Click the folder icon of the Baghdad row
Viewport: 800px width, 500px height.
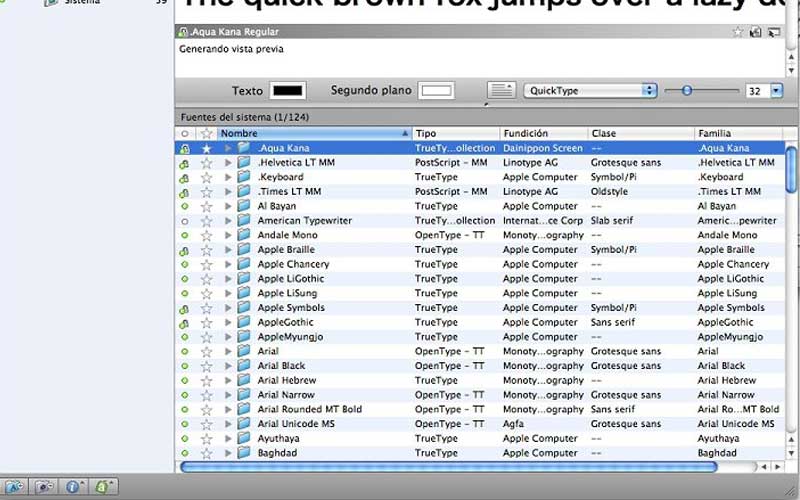tap(244, 453)
